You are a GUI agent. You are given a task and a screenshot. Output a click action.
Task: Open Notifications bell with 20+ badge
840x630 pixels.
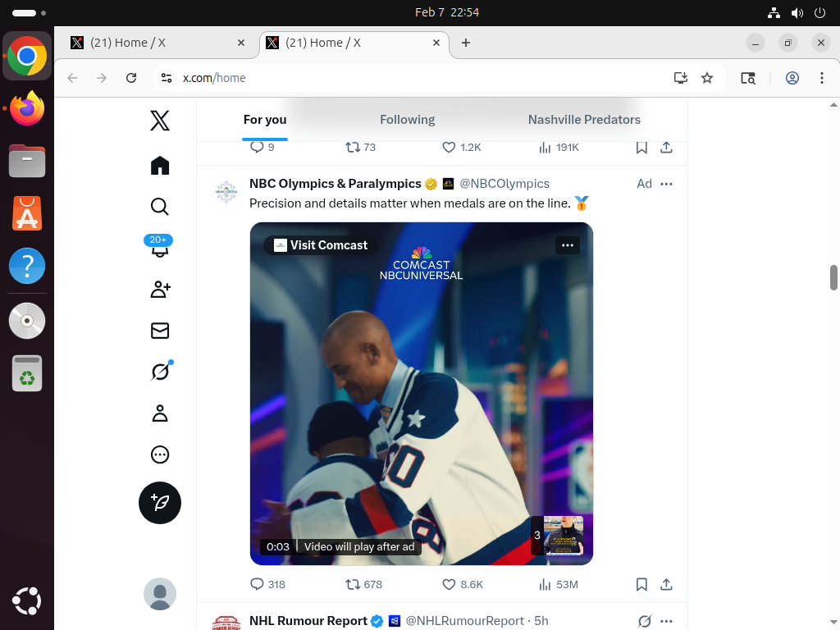tap(159, 248)
